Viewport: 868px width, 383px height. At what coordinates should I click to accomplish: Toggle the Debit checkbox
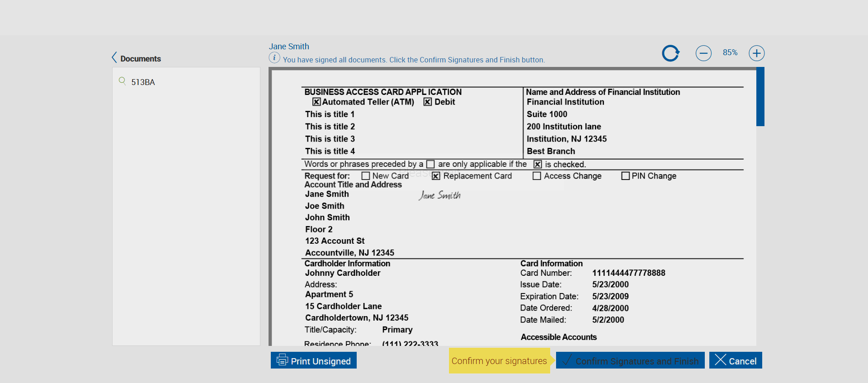428,102
